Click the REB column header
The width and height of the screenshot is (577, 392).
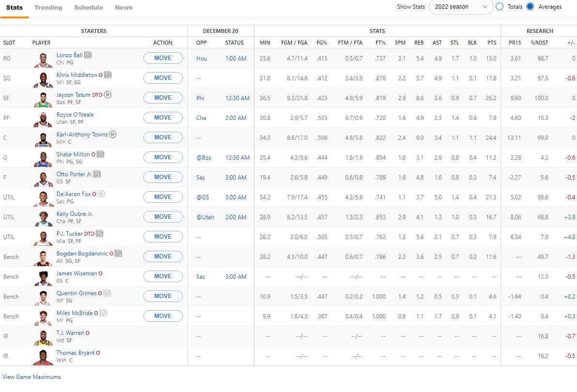point(419,43)
